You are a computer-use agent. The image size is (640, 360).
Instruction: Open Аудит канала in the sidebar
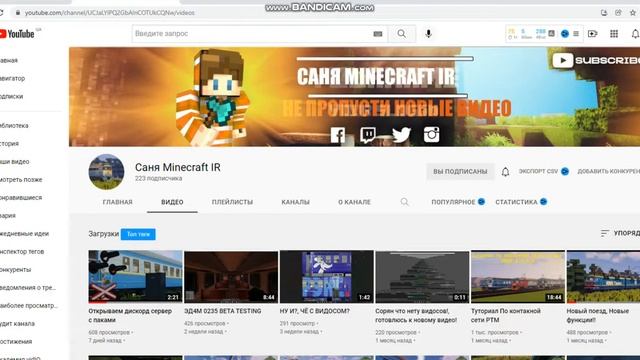pos(18,323)
